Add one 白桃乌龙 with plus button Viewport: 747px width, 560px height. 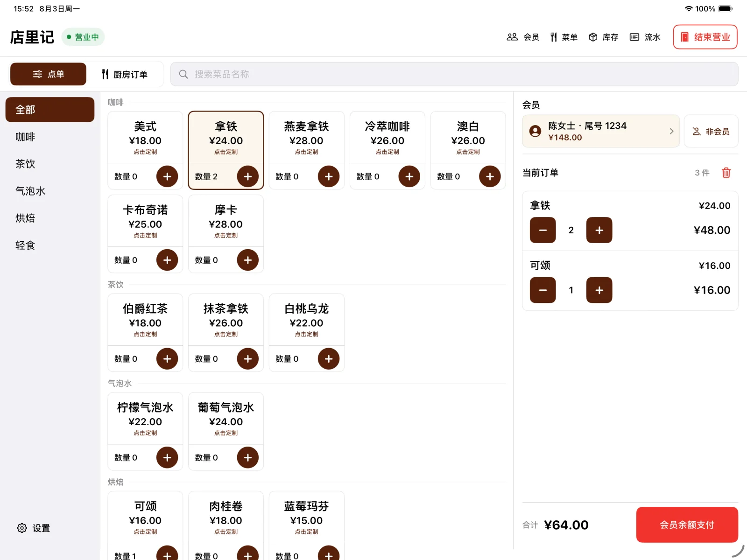(x=329, y=359)
